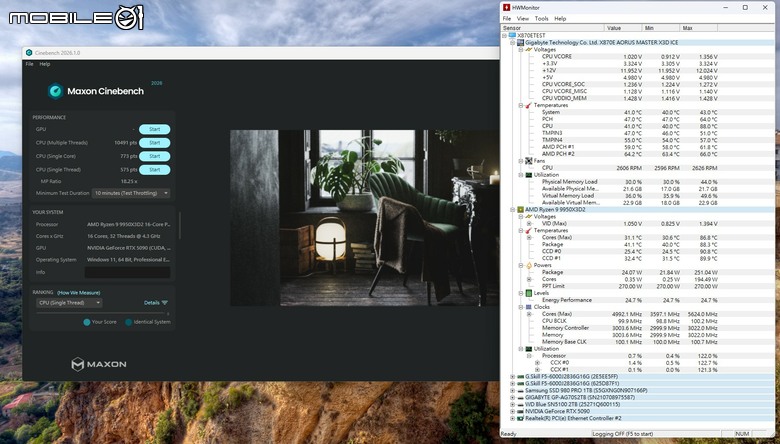Start the CPU (Single Thread) test
This screenshot has height=444, width=780.
(154, 170)
